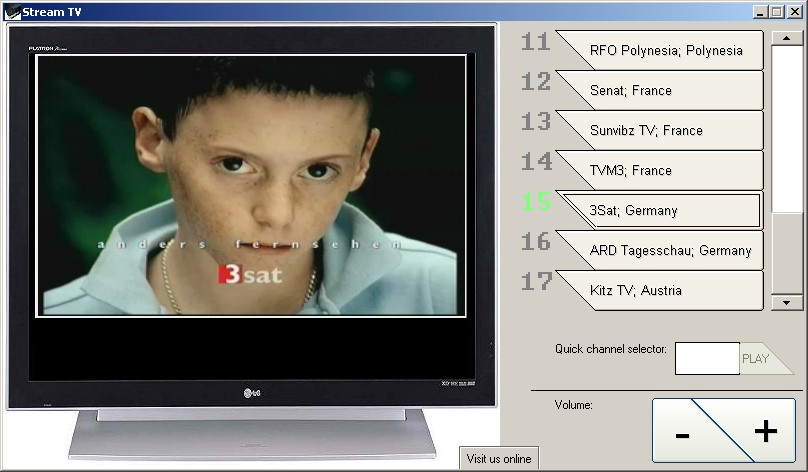Click the LG logo on the monitor
The image size is (808, 472).
tap(251, 393)
